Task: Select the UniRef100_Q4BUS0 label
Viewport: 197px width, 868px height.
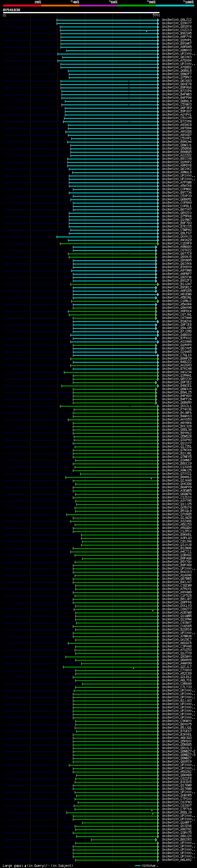Action: pyautogui.click(x=177, y=335)
